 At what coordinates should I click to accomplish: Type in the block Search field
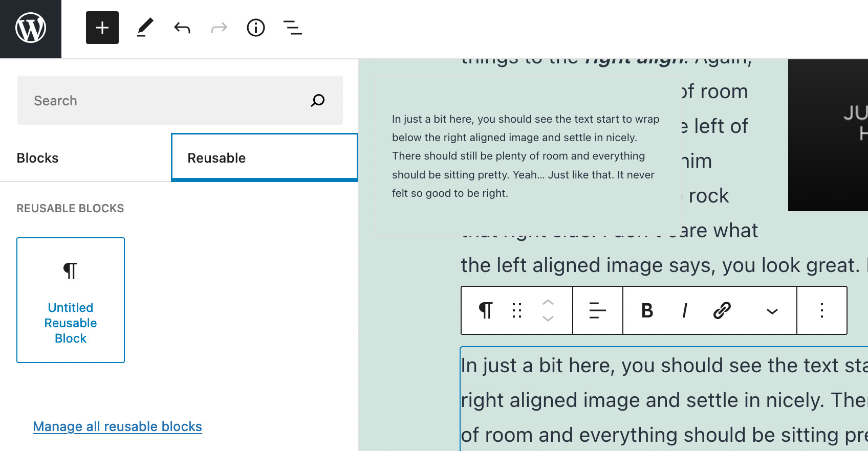pos(164,100)
